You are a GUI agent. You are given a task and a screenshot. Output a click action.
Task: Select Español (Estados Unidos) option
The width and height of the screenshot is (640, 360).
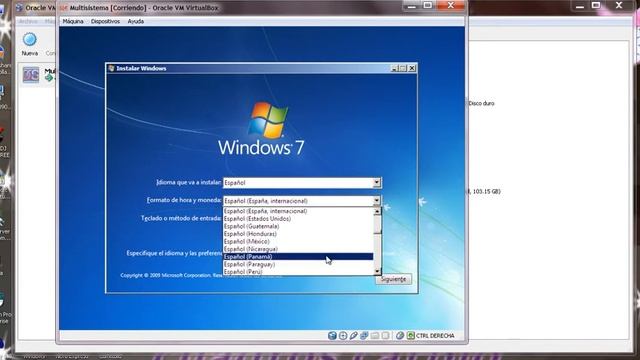(298, 219)
